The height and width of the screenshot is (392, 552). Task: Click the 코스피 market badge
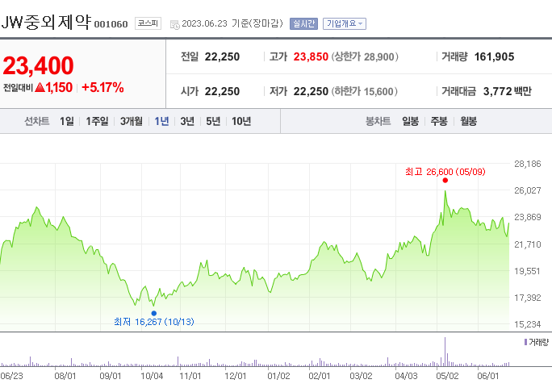pos(148,23)
